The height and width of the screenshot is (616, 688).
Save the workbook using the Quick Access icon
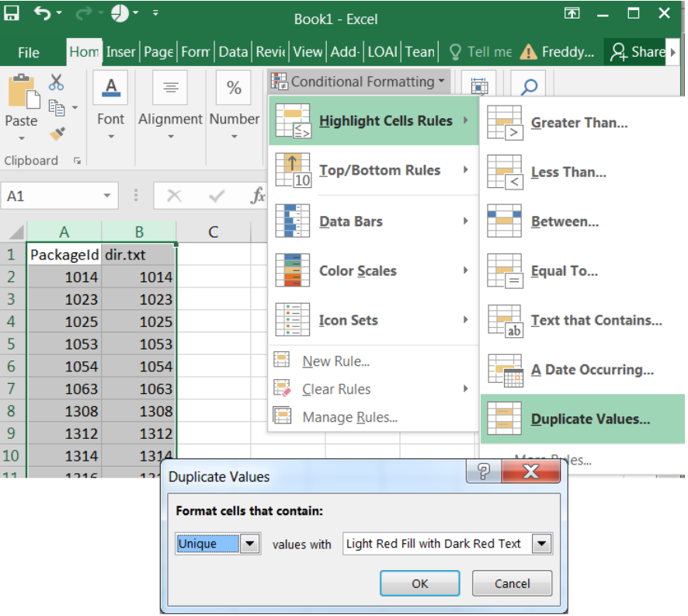(11, 14)
